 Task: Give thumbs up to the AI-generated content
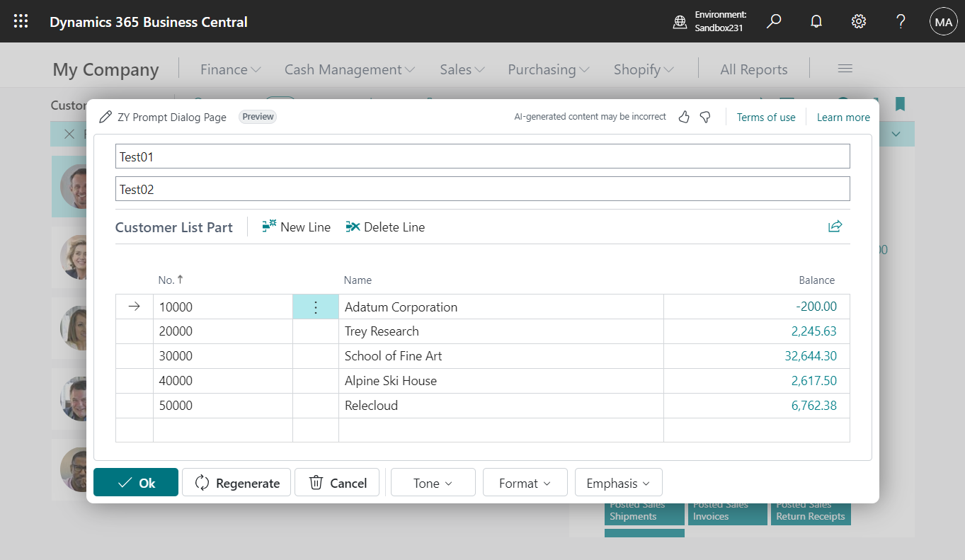[x=683, y=116]
